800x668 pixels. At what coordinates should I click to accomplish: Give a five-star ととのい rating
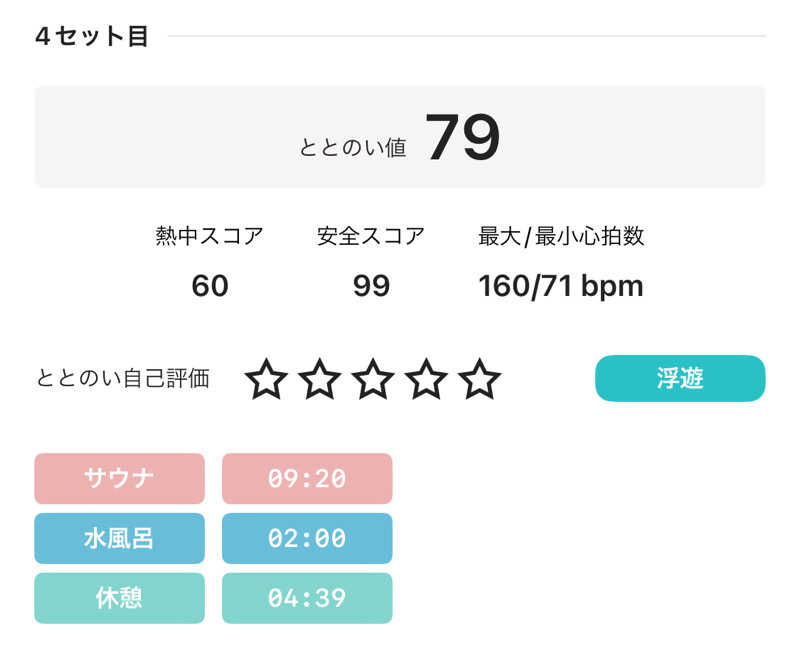[x=480, y=380]
